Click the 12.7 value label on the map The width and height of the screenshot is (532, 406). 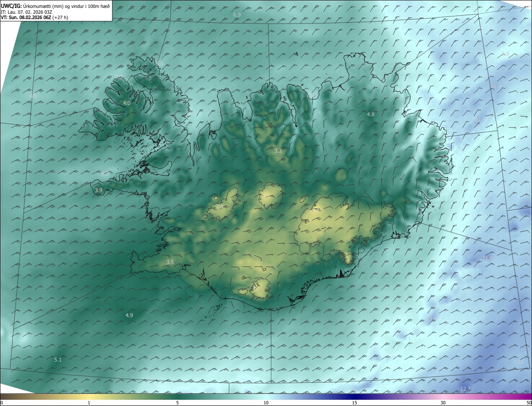coord(466,389)
